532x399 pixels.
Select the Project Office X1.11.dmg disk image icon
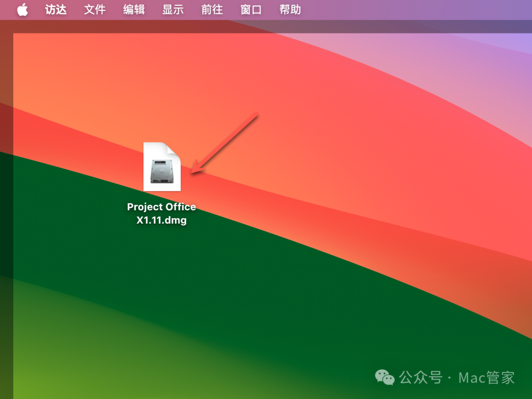point(162,166)
